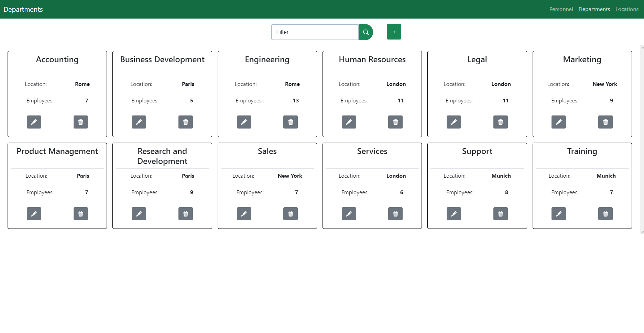Edit the Sales department
Image resolution: width=644 pixels, height=333 pixels.
(x=244, y=214)
